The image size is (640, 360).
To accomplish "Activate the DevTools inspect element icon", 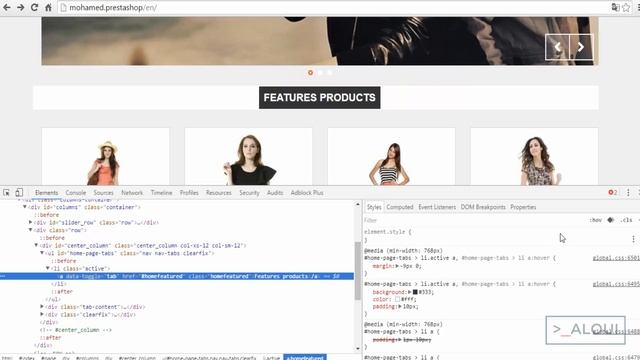I will tap(7, 193).
